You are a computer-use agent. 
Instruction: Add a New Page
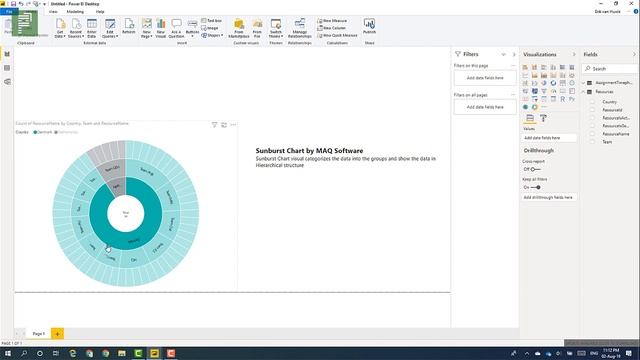click(147, 28)
